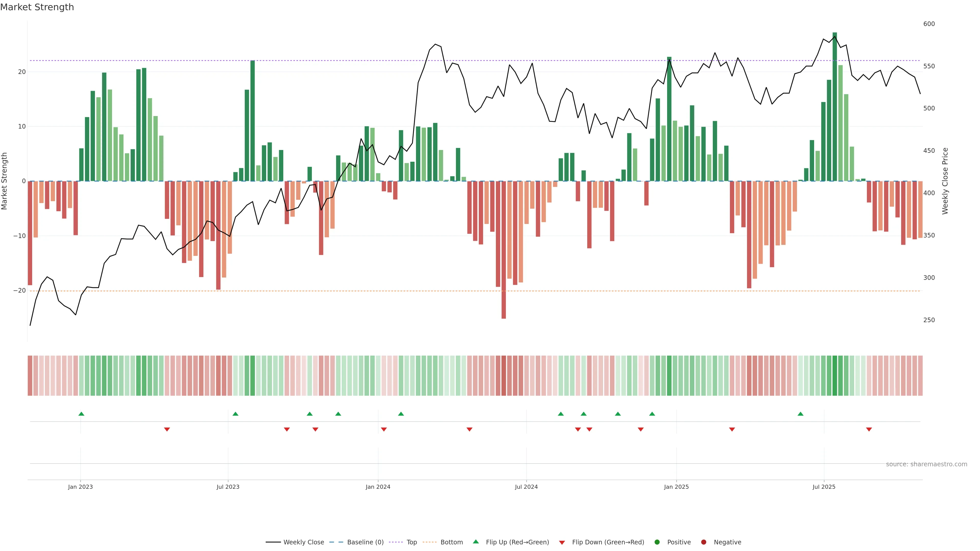Image resolution: width=980 pixels, height=551 pixels.
Task: Click the Market Strength chart title
Action: pos(37,7)
